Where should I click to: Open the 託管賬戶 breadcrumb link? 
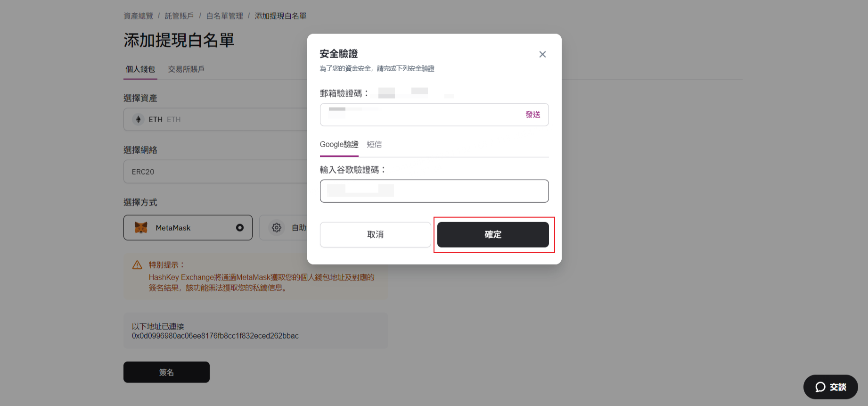[179, 16]
